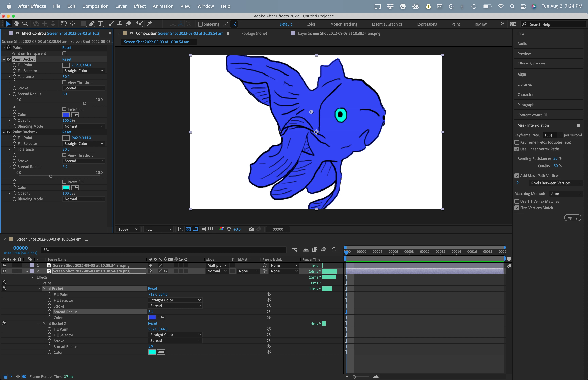The width and height of the screenshot is (588, 380).
Task: Hide layer 1 with eye icon
Action: [x=4, y=265]
